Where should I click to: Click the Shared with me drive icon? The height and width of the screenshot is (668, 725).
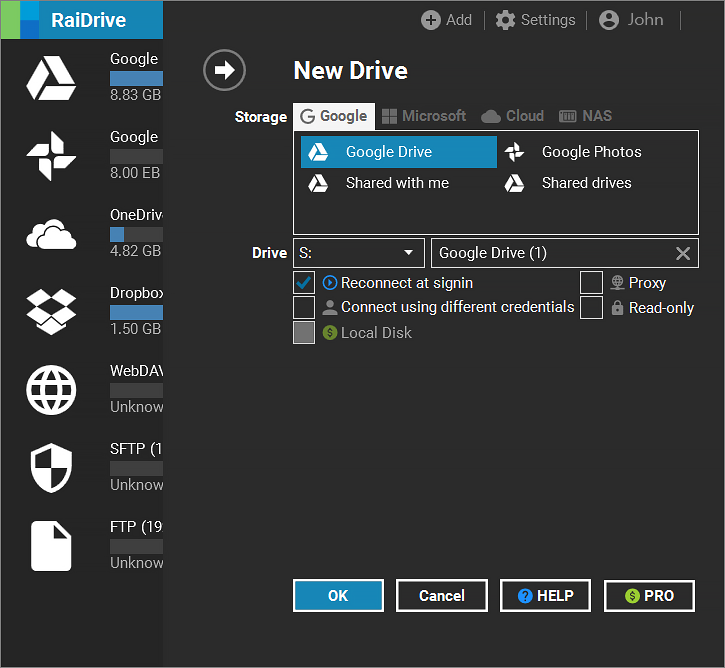pyautogui.click(x=318, y=183)
